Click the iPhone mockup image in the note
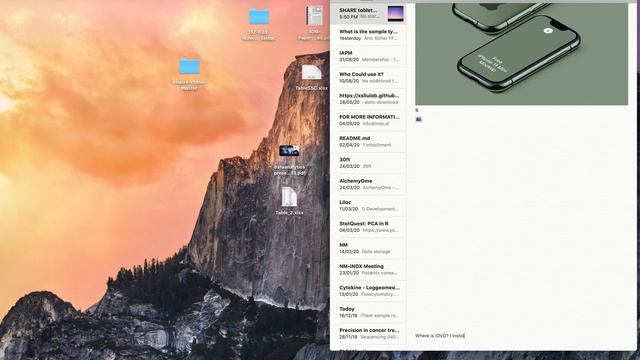 (x=521, y=54)
